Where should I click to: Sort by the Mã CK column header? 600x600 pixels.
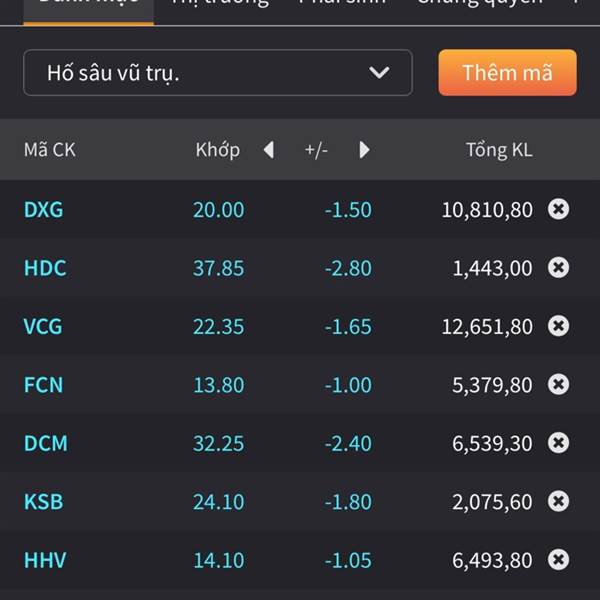tap(50, 150)
